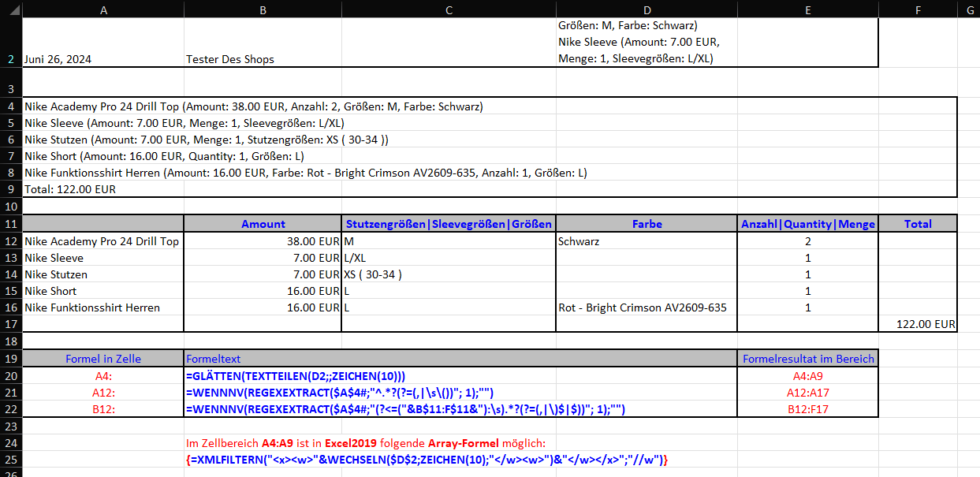Screen dimensions: 980x477
Task: Click cell 'Tester Des Shops'
Action: (263, 43)
